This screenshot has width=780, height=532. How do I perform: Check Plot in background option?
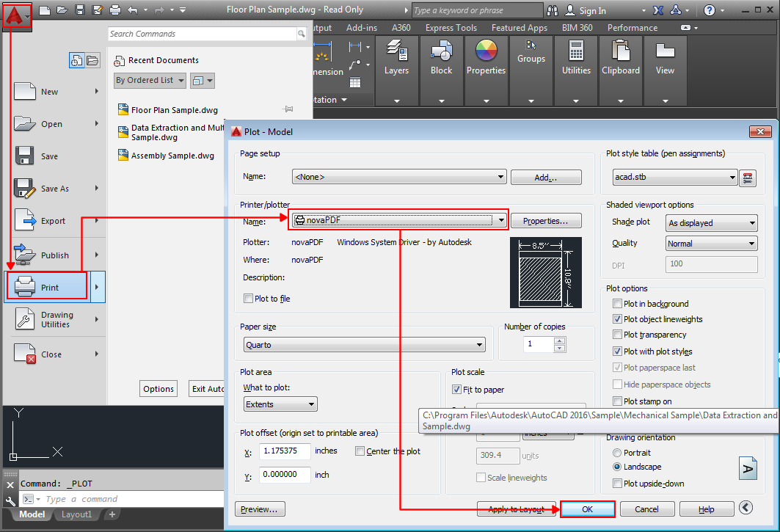coord(616,303)
